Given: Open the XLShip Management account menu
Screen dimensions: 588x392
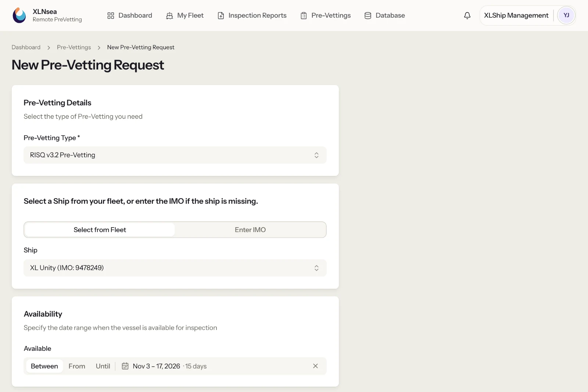Looking at the screenshot, I should (516, 15).
